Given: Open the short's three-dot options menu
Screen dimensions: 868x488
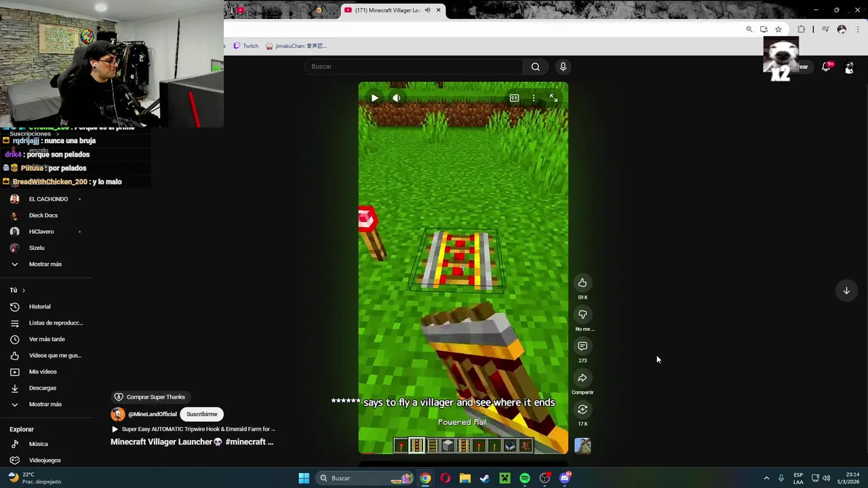Looking at the screenshot, I should [x=534, y=98].
